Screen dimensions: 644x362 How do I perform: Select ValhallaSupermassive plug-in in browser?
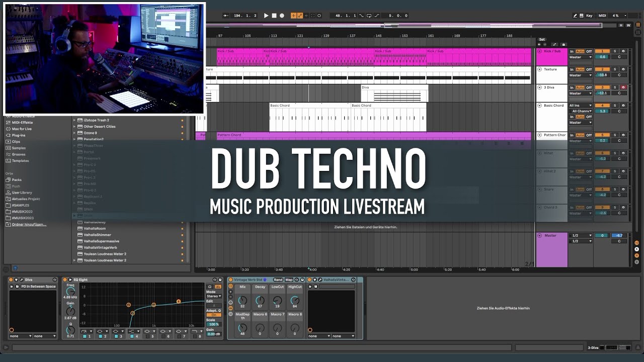101,241
